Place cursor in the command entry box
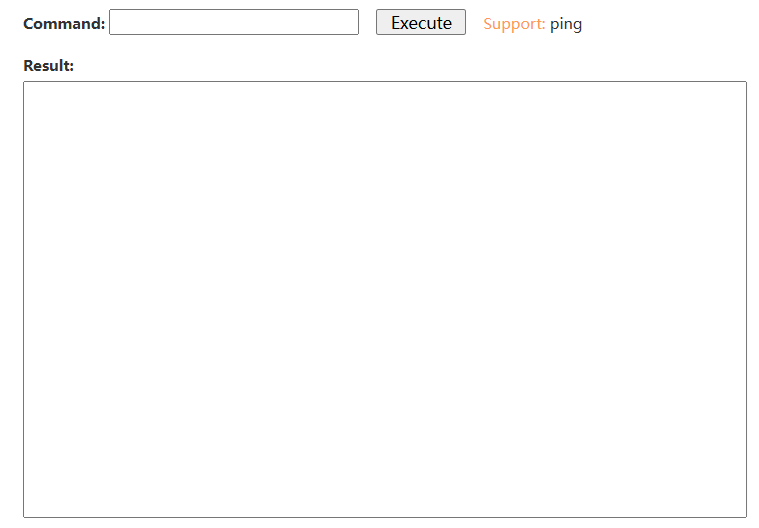This screenshot has width=759, height=528. point(233,23)
